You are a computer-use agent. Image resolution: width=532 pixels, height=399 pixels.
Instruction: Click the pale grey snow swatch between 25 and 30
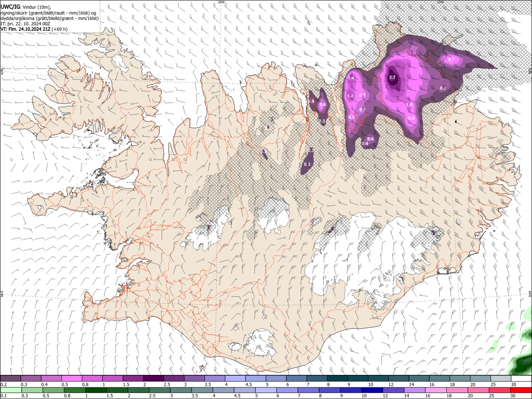point(501,379)
